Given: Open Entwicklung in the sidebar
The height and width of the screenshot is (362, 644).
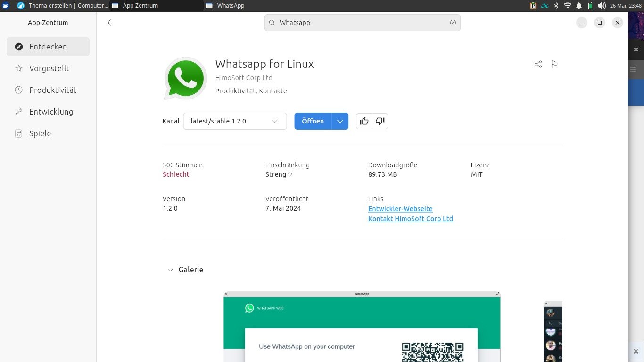Looking at the screenshot, I should click(48, 112).
